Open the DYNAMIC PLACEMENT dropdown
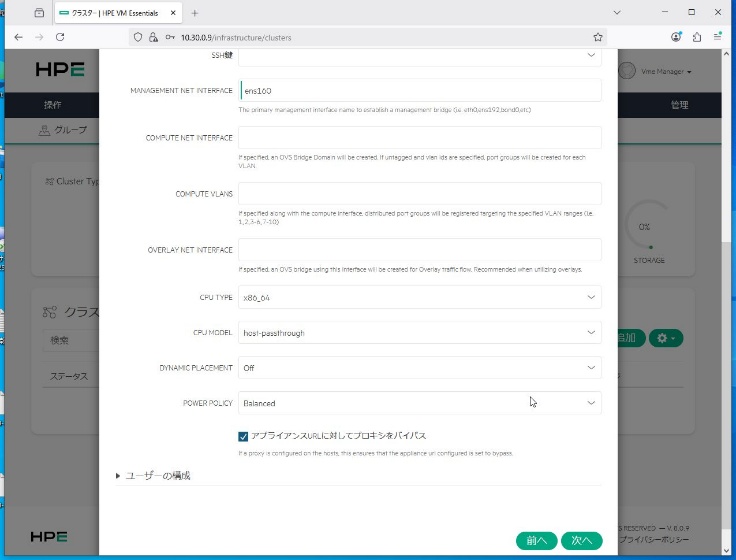 coord(419,368)
